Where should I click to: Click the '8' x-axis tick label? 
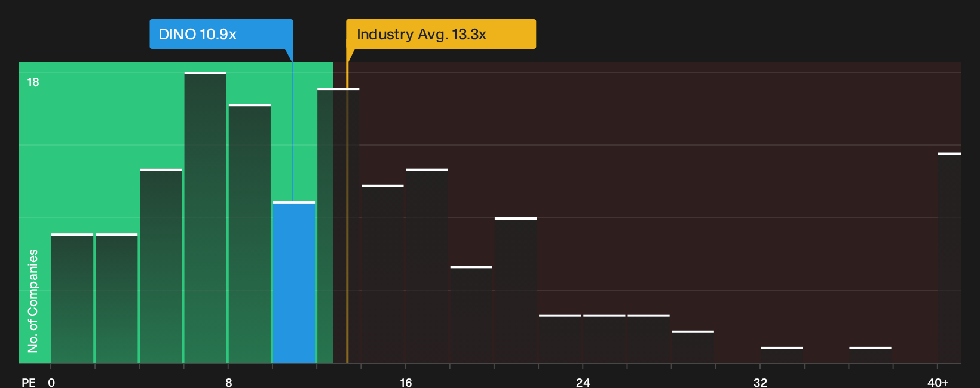(x=229, y=383)
